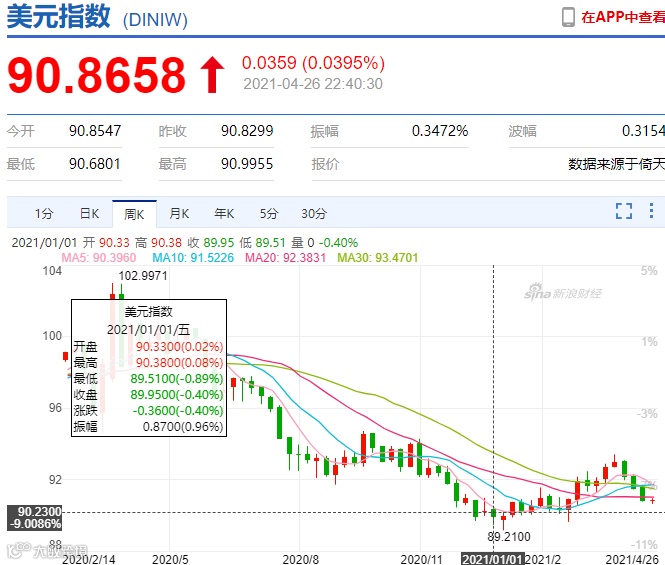Click the MA10: 91.5226 legend label

(x=193, y=257)
